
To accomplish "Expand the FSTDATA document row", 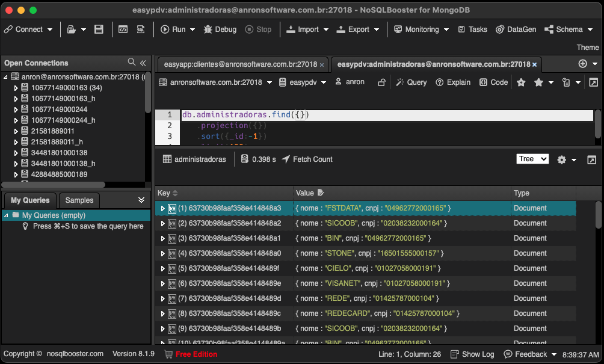I will 162,208.
